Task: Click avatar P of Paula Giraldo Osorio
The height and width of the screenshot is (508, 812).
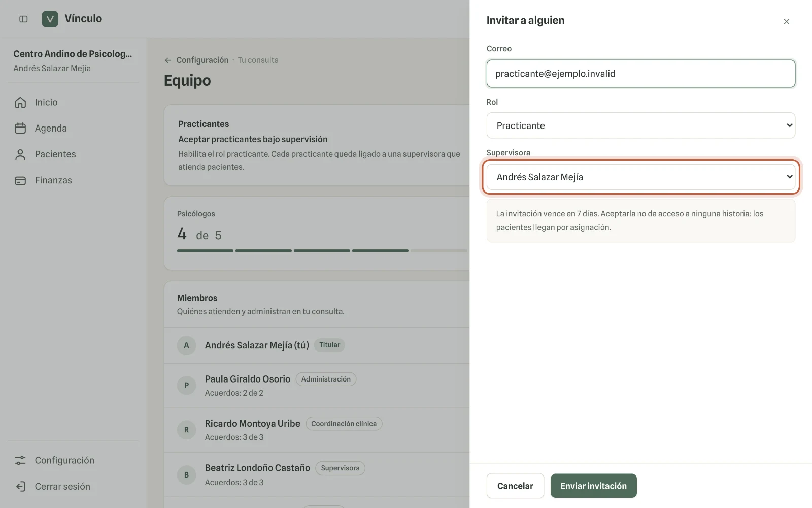Action: point(186,385)
